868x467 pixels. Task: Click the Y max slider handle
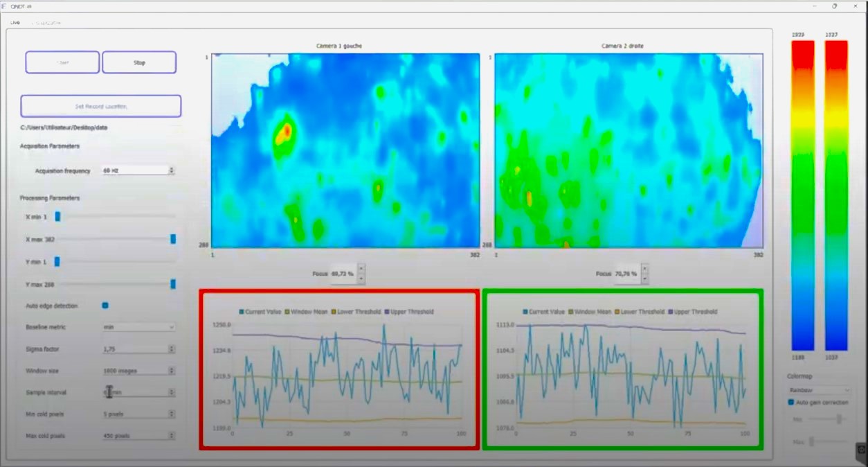173,283
